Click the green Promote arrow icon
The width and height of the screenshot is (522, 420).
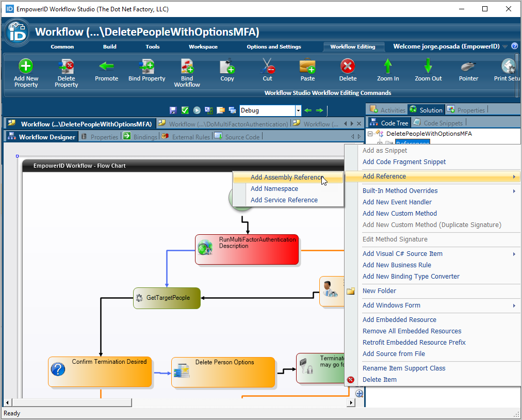pyautogui.click(x=106, y=66)
